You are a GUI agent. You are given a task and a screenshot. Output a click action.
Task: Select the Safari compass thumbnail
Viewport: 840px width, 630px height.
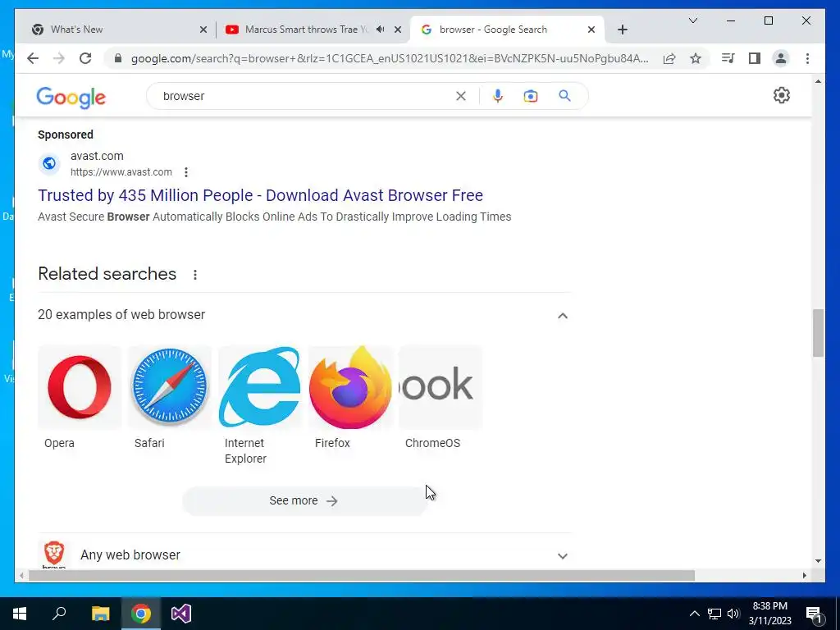pyautogui.click(x=169, y=387)
